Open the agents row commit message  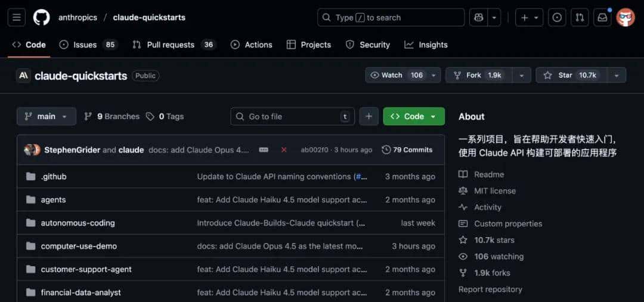click(282, 200)
